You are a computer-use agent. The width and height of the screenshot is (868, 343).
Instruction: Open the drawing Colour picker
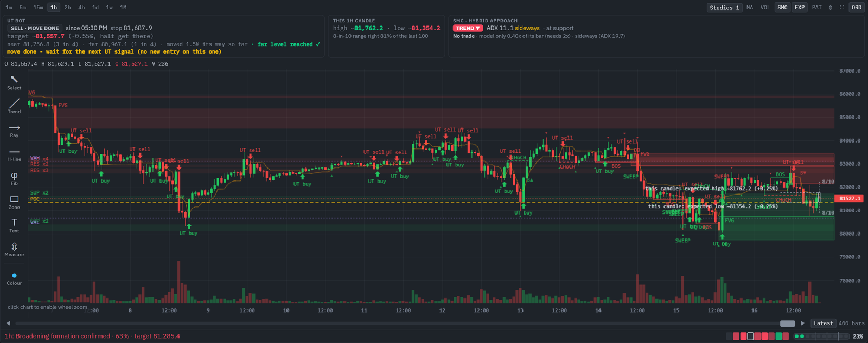14,279
